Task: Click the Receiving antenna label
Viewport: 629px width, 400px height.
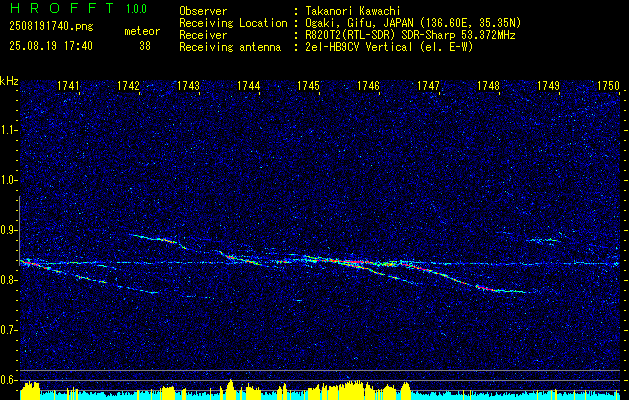Action: [x=230, y=47]
